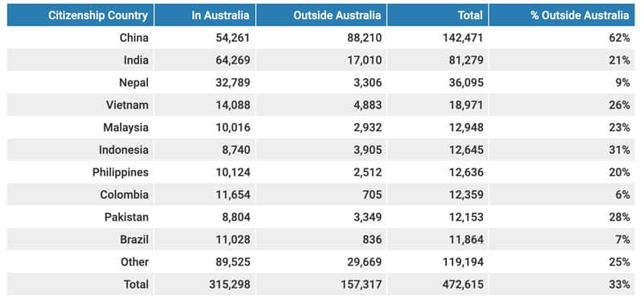Click the 315,298 In Australia total
This screenshot has width=644, height=301.
229,284
